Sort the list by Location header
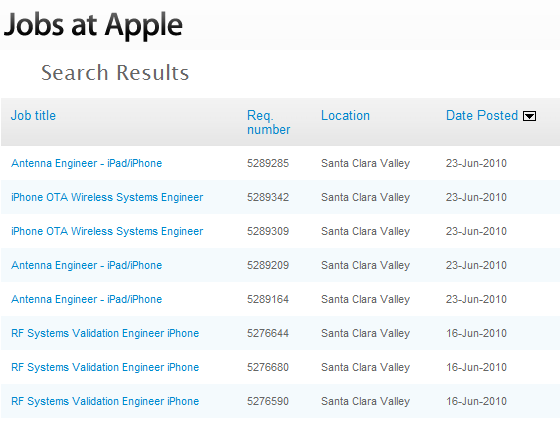The image size is (560, 423). click(345, 115)
